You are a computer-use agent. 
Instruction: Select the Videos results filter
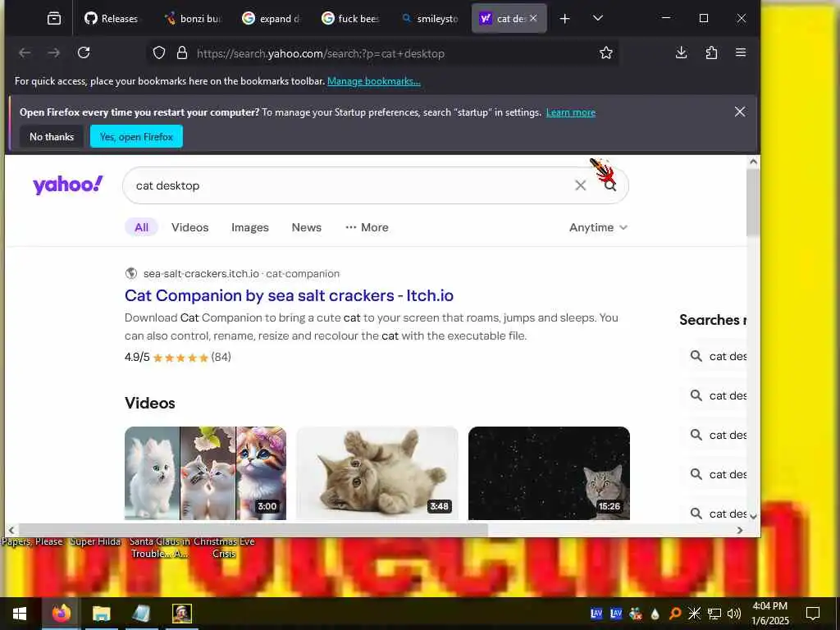189,227
